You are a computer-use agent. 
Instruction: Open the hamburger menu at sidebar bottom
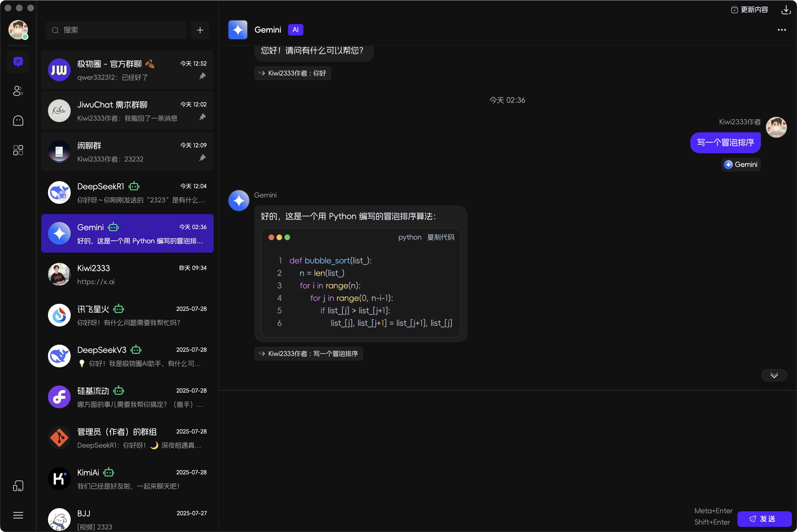point(18,515)
